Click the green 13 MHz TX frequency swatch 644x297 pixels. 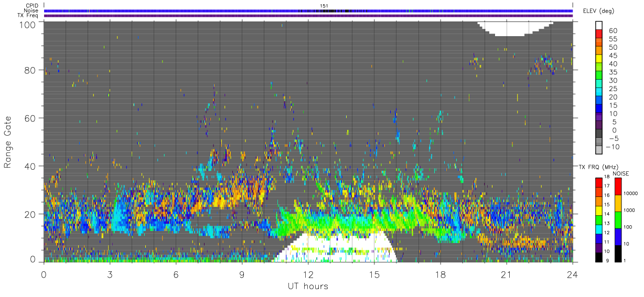[599, 220]
